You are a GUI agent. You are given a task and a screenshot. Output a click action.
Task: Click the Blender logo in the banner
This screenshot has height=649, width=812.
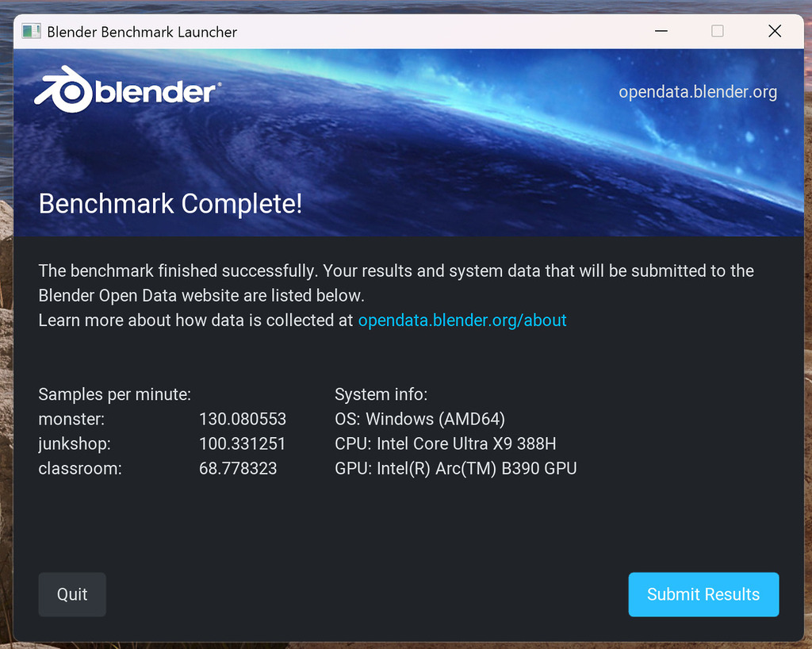pos(125,89)
